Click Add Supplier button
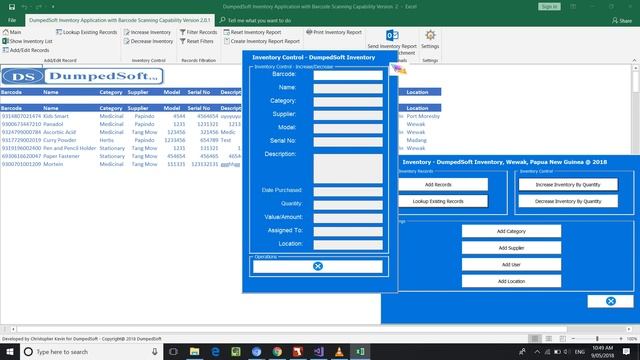Image resolution: width=640 pixels, height=360 pixels. click(x=511, y=248)
